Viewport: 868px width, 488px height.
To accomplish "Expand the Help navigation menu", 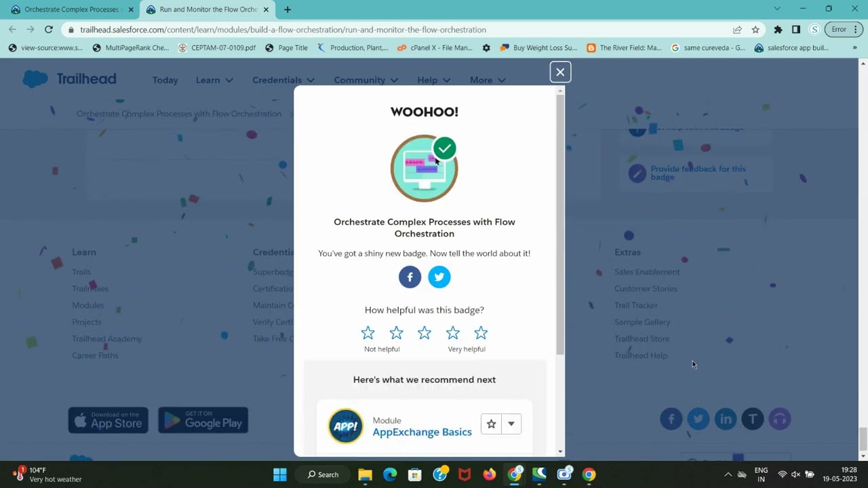I will pyautogui.click(x=433, y=80).
